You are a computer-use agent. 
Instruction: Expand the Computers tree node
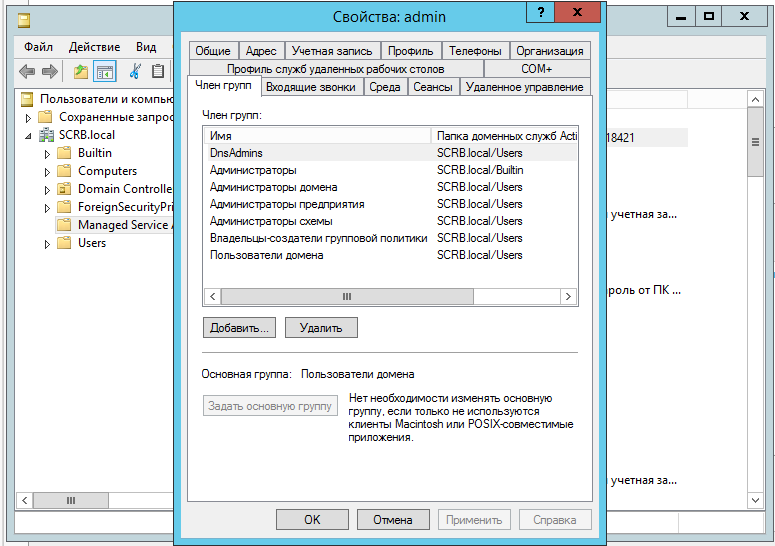[x=47, y=172]
